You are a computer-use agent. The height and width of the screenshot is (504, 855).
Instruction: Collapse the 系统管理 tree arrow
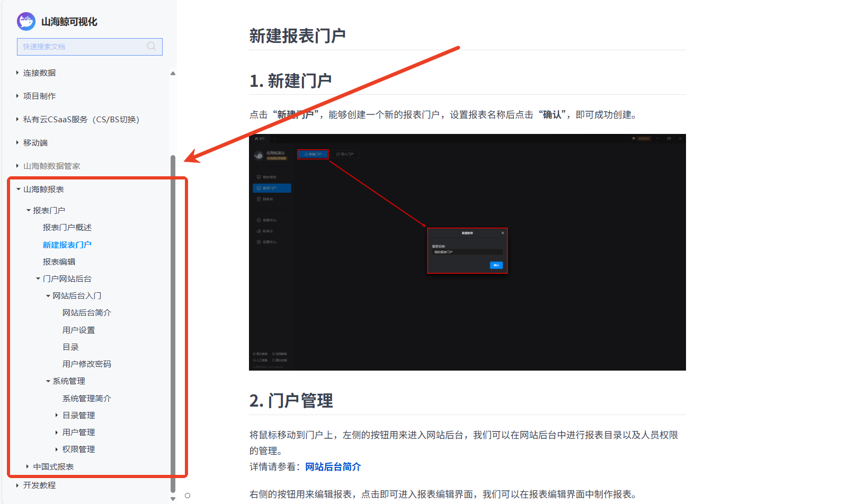point(48,381)
